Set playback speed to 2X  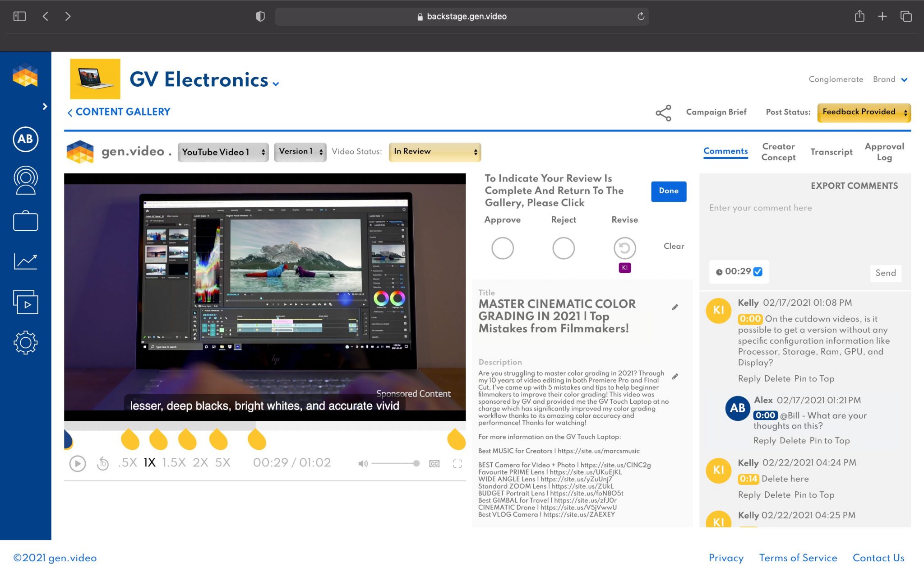point(200,462)
